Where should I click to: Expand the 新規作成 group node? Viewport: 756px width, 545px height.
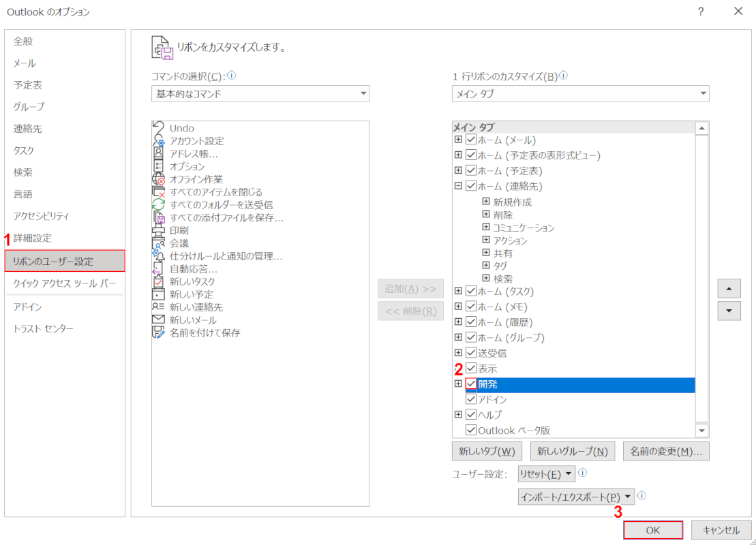pyautogui.click(x=486, y=201)
